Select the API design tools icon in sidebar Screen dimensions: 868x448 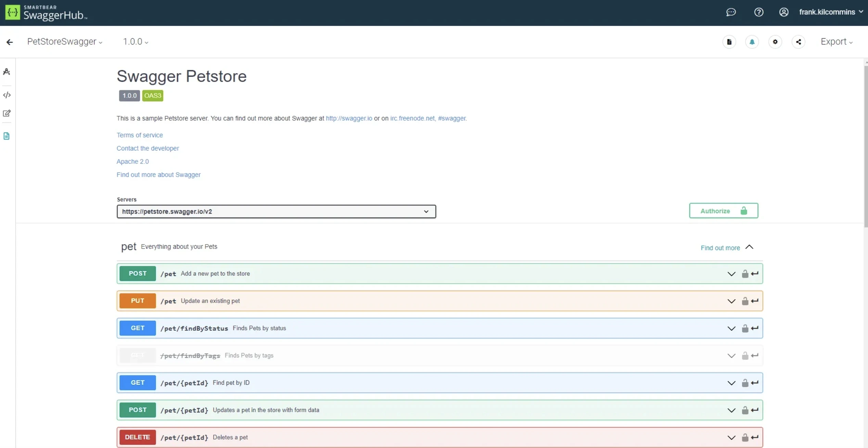coord(7,71)
